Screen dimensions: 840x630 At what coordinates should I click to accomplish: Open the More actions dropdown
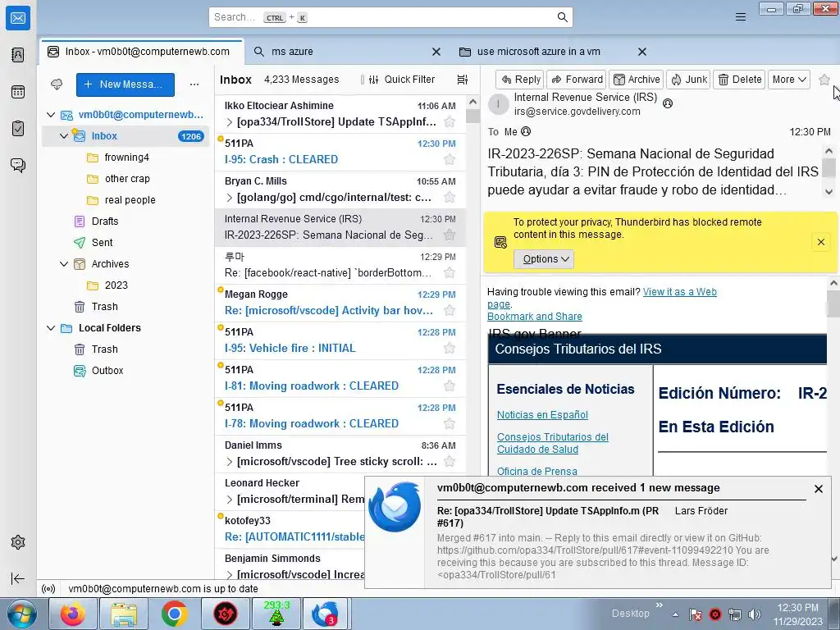coord(788,80)
